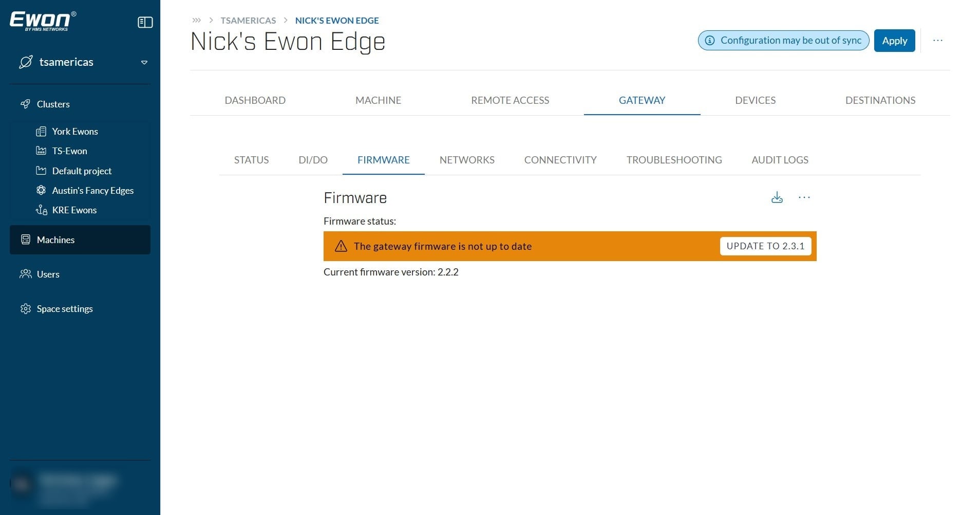This screenshot has height=515, width=980.
Task: Open the machine more options menu
Action: (x=937, y=41)
